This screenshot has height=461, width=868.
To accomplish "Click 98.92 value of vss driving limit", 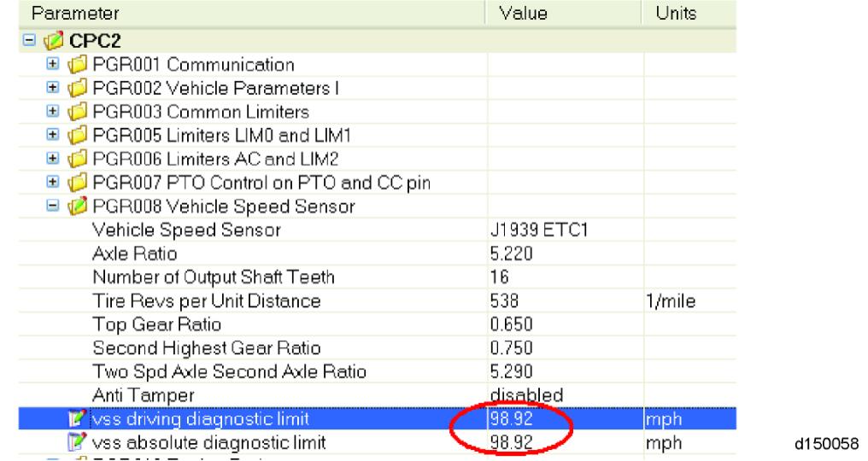I will tap(511, 418).
